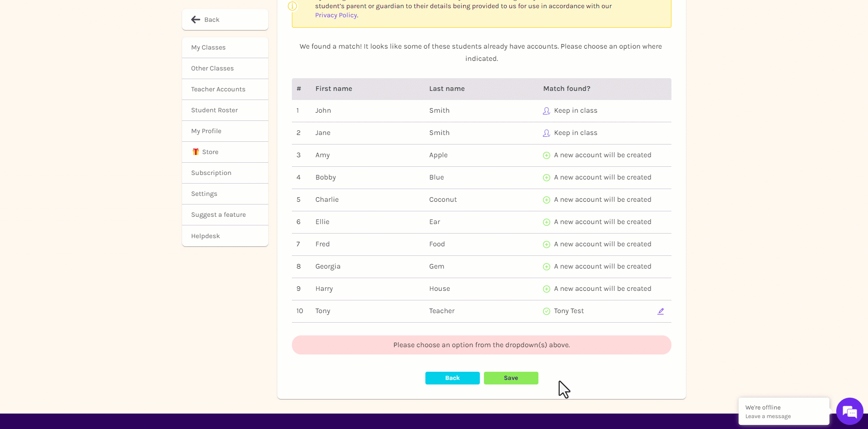Click green plus icon in Amy Apple's row
The image size is (868, 429).
pyautogui.click(x=547, y=155)
